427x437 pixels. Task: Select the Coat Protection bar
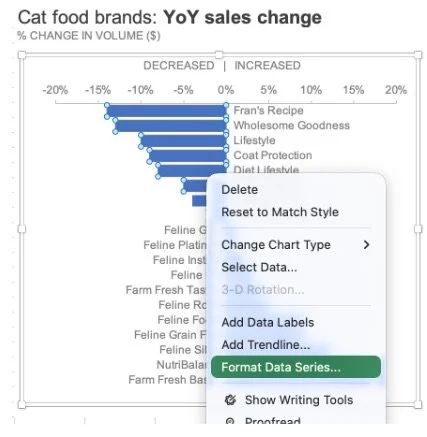pos(188,156)
